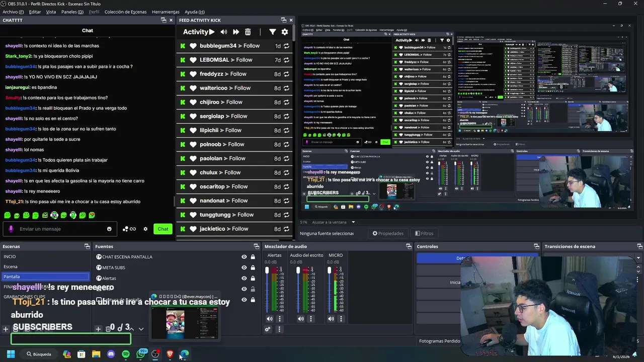The height and width of the screenshot is (362, 644).
Task: Open Colección de Escenas menu
Action: point(126,12)
